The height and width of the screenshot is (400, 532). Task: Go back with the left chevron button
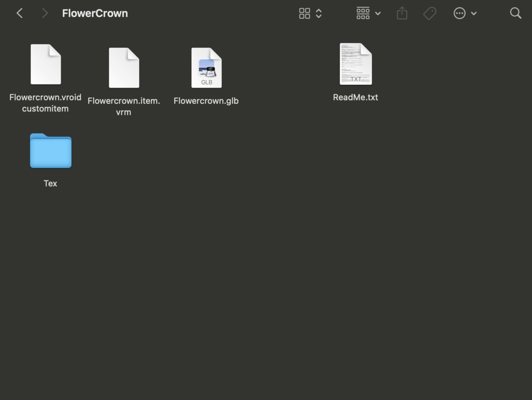tap(20, 13)
